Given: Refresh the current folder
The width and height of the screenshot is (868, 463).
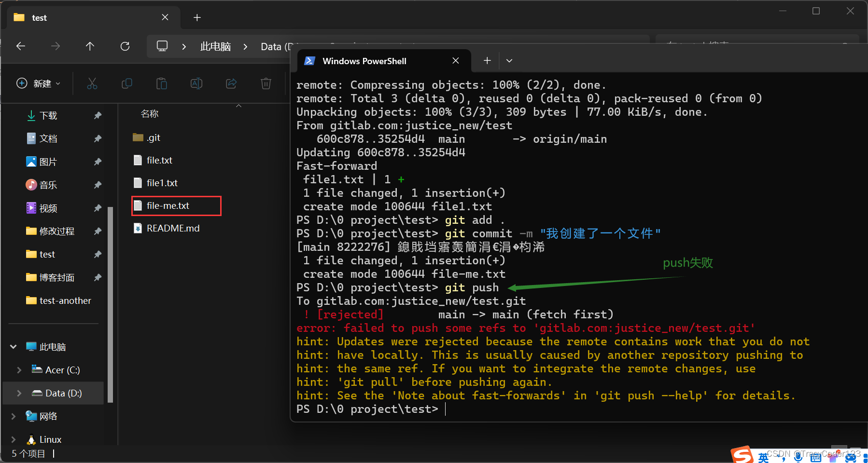Looking at the screenshot, I should [125, 46].
